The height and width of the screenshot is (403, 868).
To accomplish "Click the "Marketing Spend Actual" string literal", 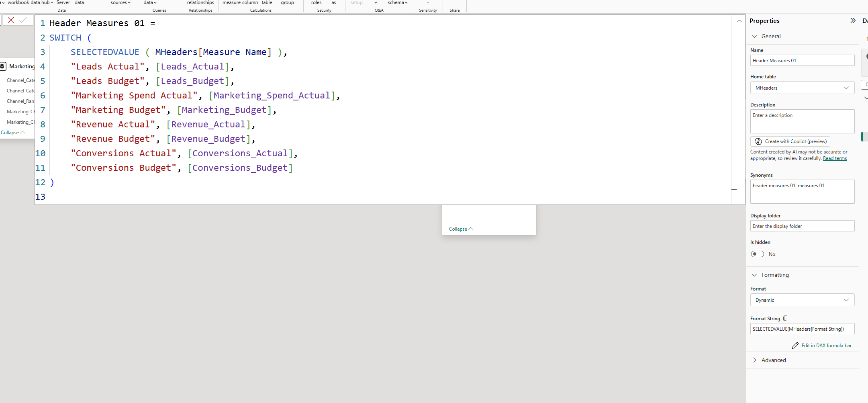I will [x=134, y=96].
